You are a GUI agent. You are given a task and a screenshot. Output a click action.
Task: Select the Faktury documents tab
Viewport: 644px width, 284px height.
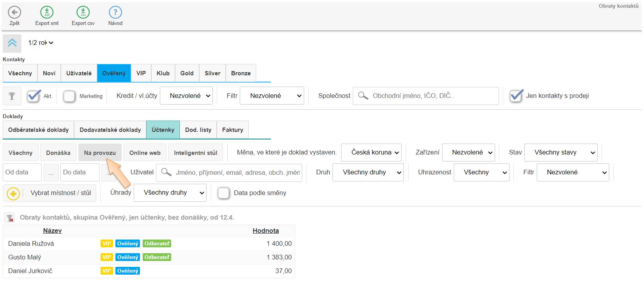232,130
